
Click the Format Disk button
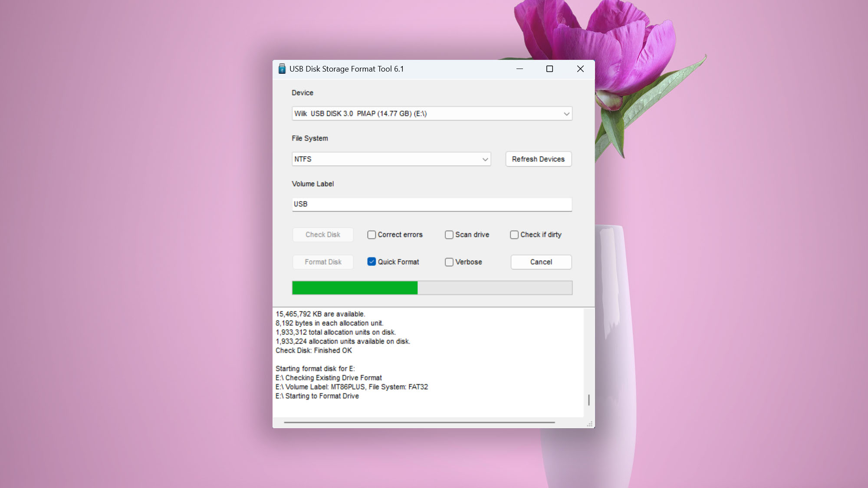tap(323, 262)
